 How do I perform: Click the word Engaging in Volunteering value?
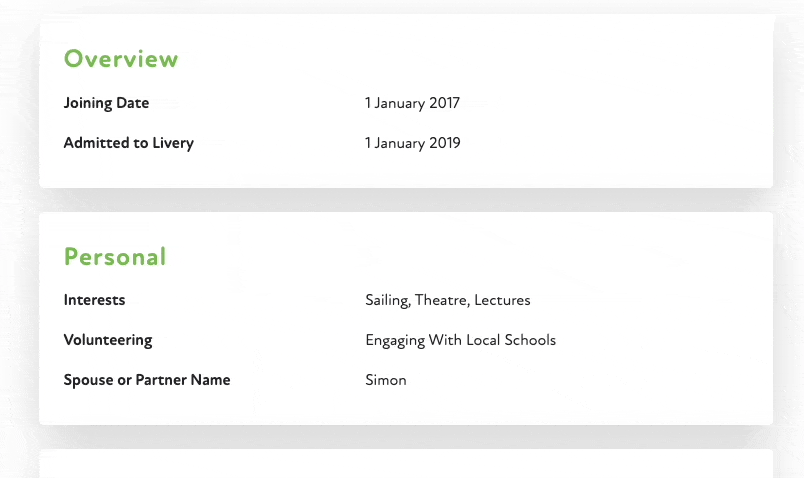(x=394, y=340)
